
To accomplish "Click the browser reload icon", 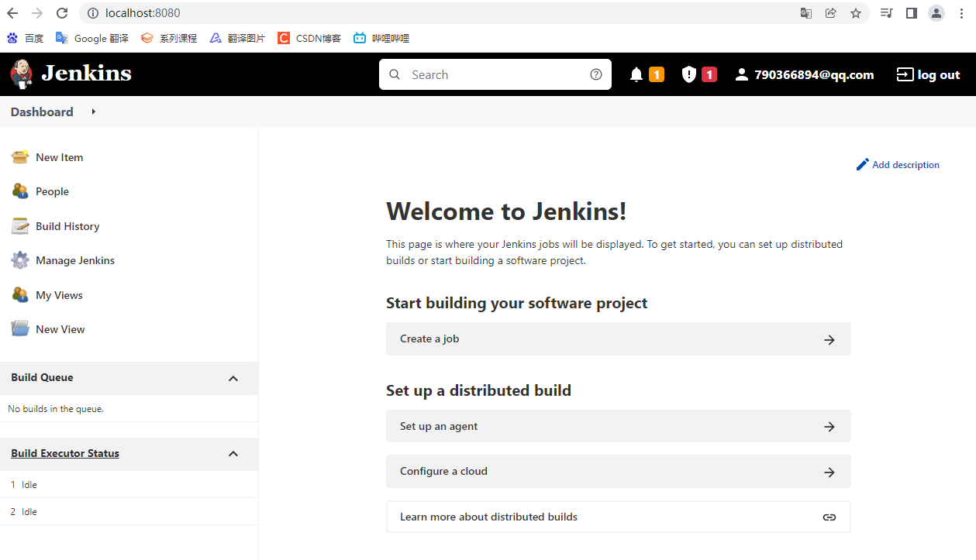I will [x=62, y=13].
